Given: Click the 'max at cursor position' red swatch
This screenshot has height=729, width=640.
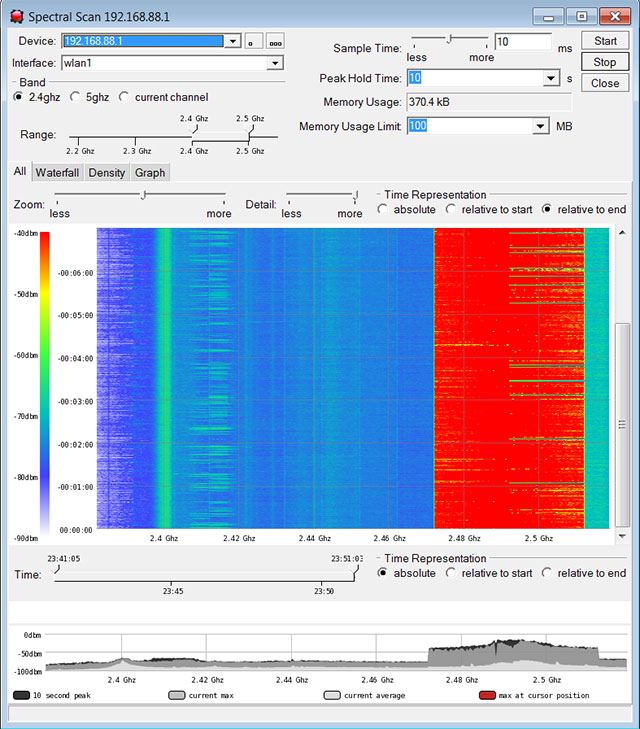Looking at the screenshot, I should click(487, 695).
